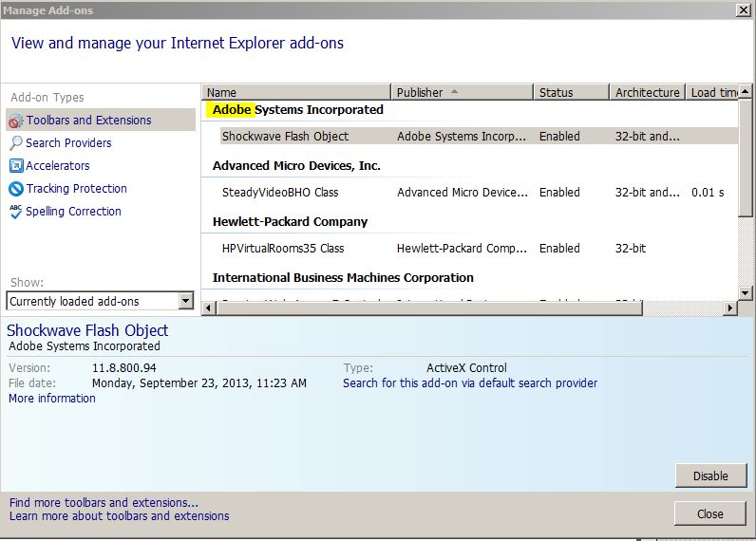
Task: Click the ActiveX Control type value
Action: click(466, 368)
